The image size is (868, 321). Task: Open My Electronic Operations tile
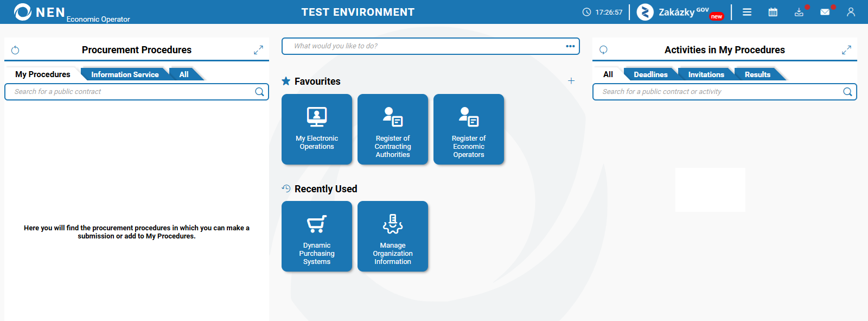point(317,129)
